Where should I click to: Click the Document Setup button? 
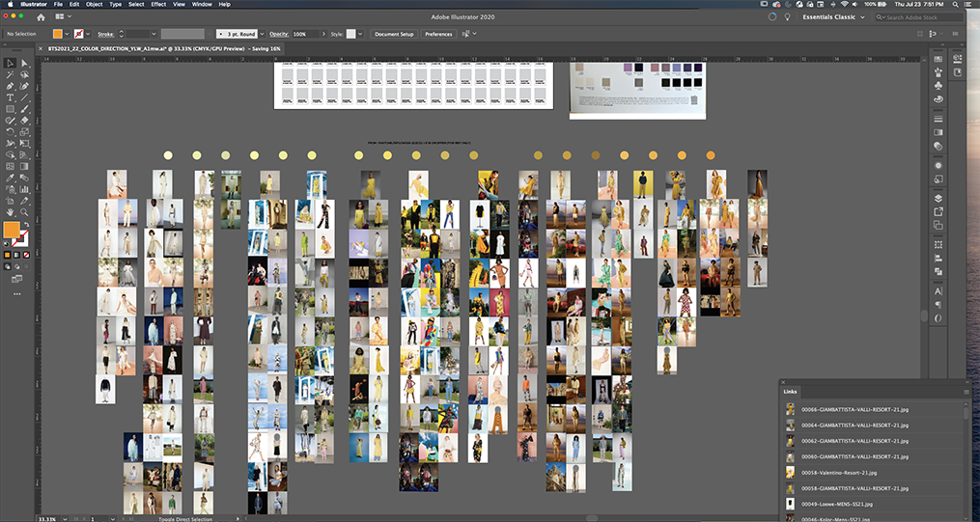[394, 34]
